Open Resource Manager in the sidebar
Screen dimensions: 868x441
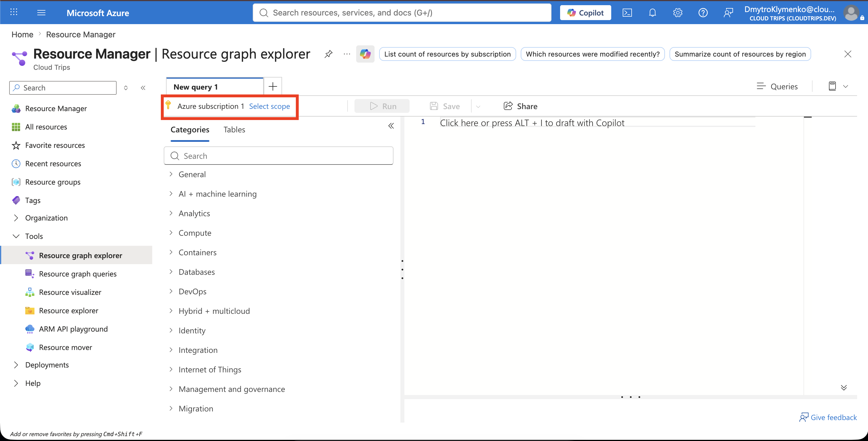[56, 109]
